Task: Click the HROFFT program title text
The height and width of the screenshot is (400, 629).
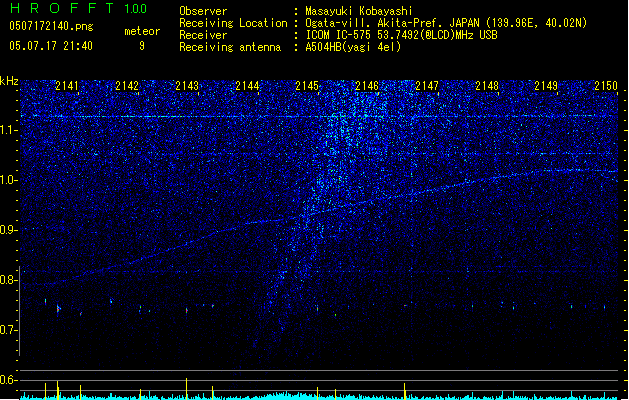Action: point(61,8)
